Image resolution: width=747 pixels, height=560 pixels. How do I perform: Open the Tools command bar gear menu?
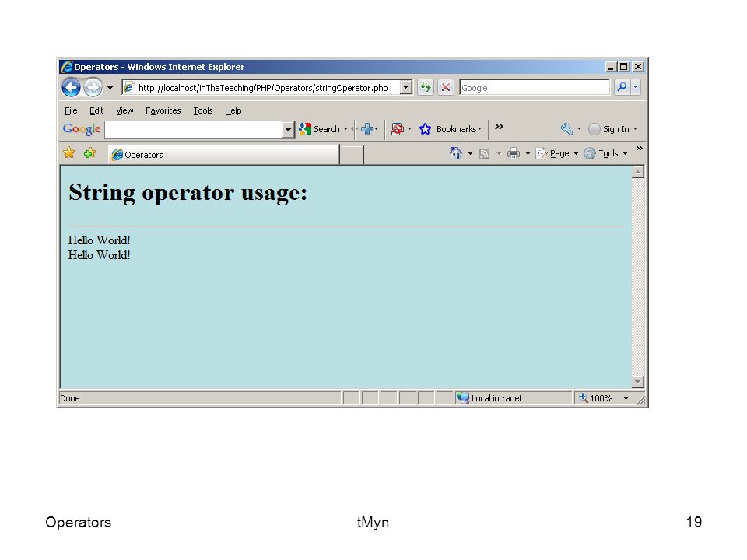(x=605, y=153)
